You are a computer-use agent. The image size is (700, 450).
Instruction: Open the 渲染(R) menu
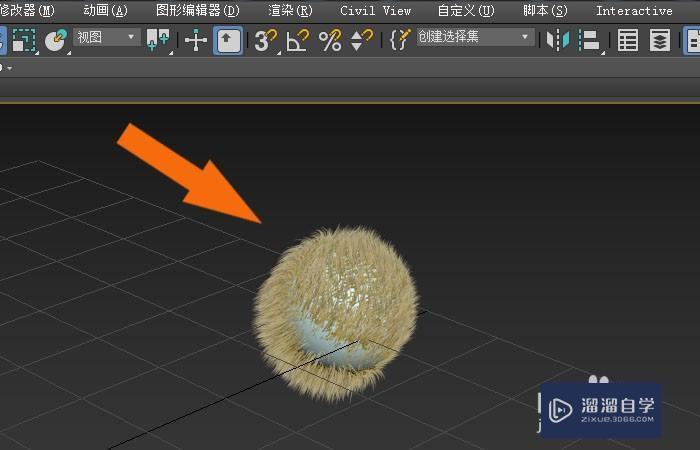pyautogui.click(x=290, y=10)
